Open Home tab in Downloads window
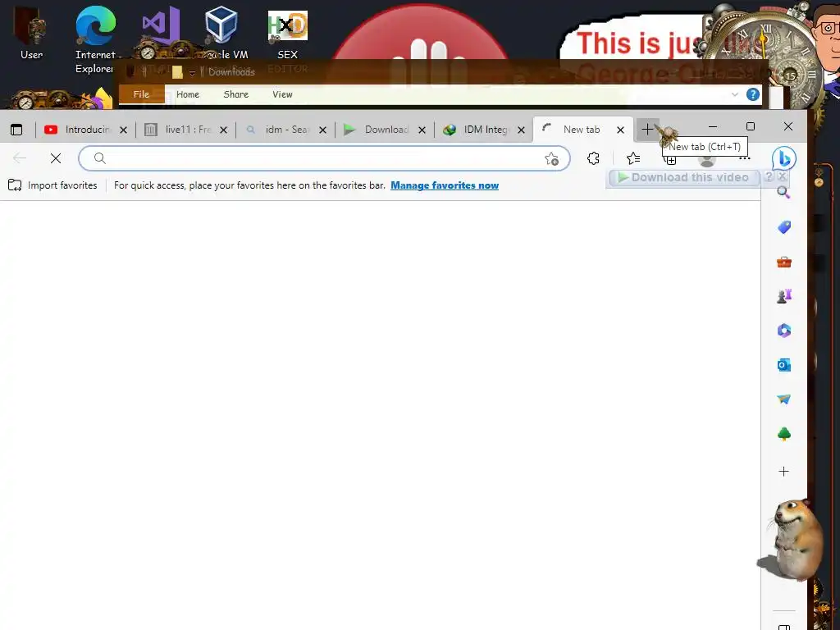Screen dimensions: 840x630 pyautogui.click(x=188, y=94)
